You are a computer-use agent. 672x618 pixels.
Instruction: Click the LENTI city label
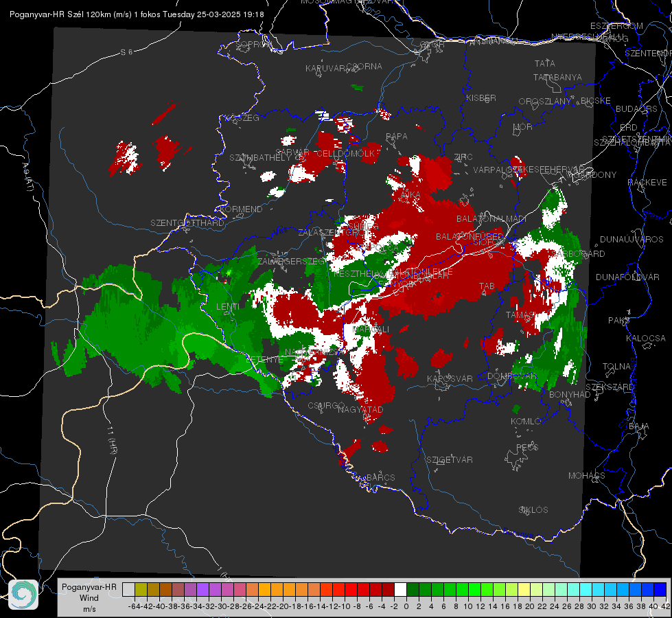pyautogui.click(x=228, y=306)
